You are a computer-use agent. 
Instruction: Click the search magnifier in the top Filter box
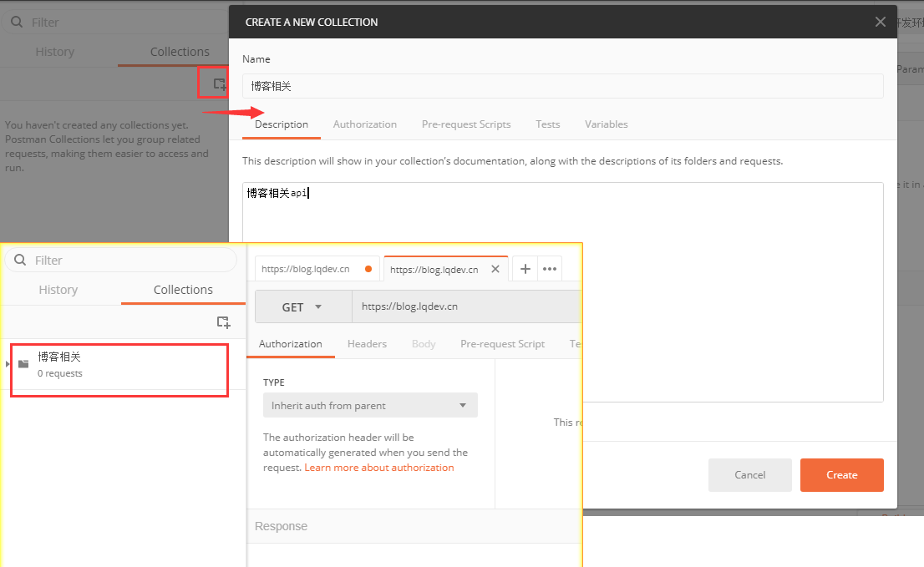point(17,23)
